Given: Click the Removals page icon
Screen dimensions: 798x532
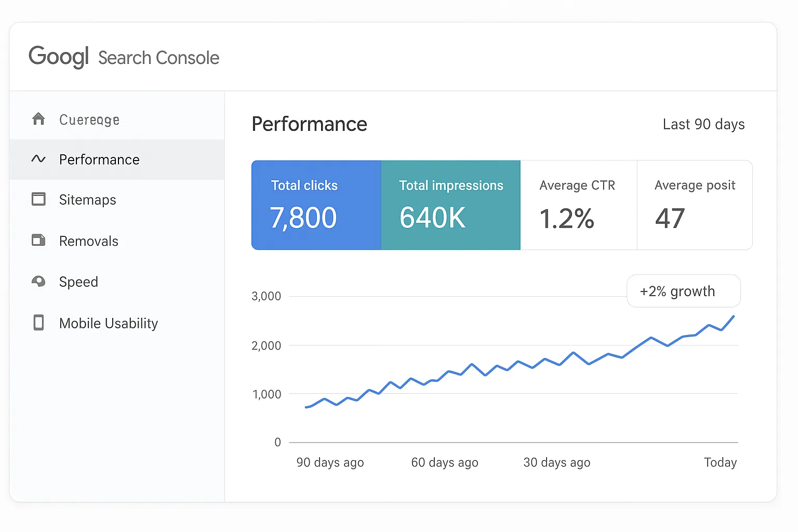Looking at the screenshot, I should 39,241.
